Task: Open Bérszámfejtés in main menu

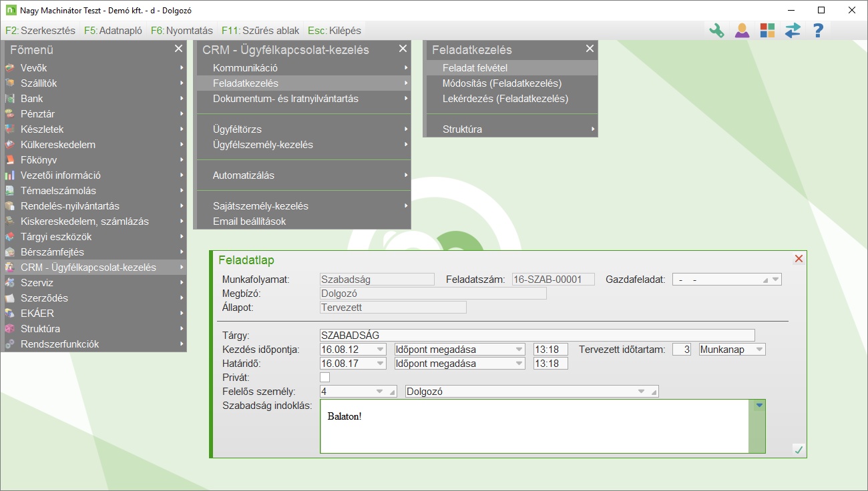Action: (52, 252)
